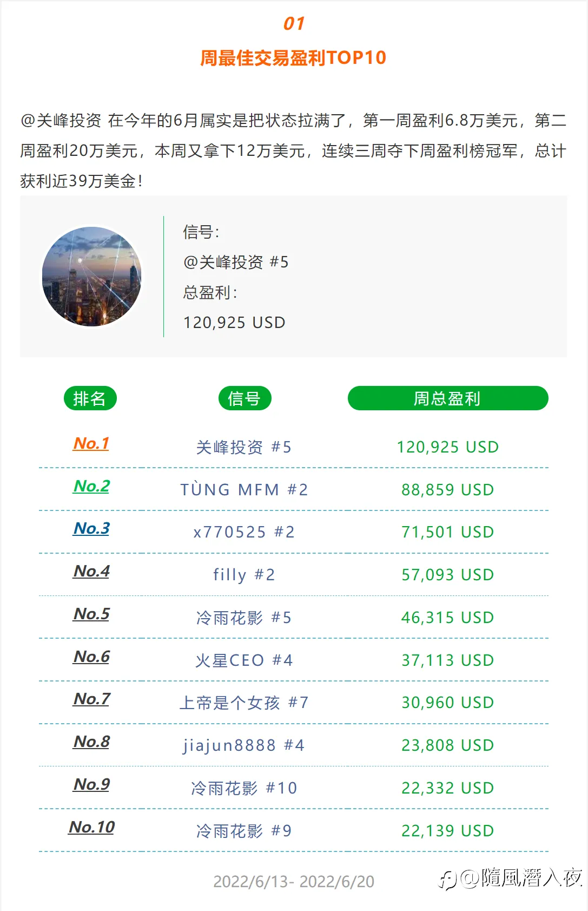Image resolution: width=588 pixels, height=911 pixels.
Task: Select signal TÙNG MFM #2
Action: coord(244,490)
